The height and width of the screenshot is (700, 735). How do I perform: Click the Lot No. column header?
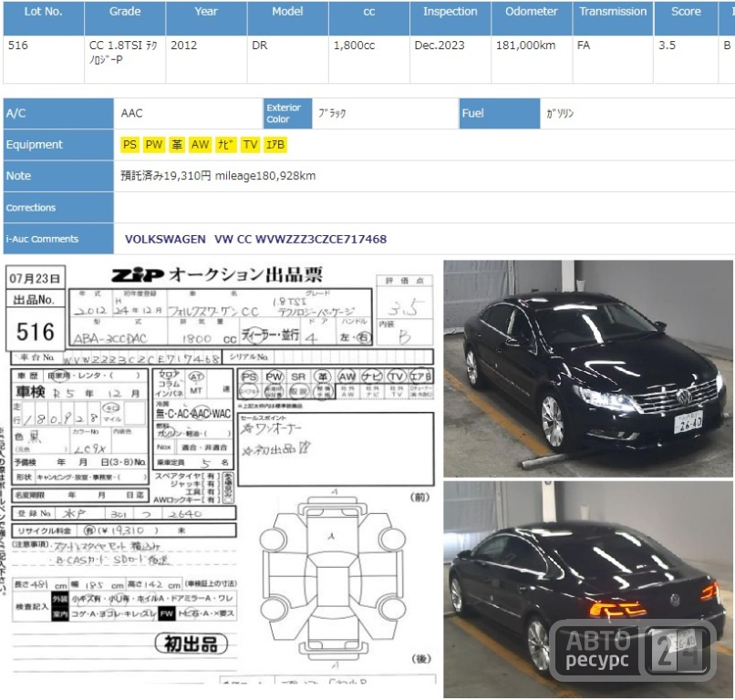pos(43,18)
